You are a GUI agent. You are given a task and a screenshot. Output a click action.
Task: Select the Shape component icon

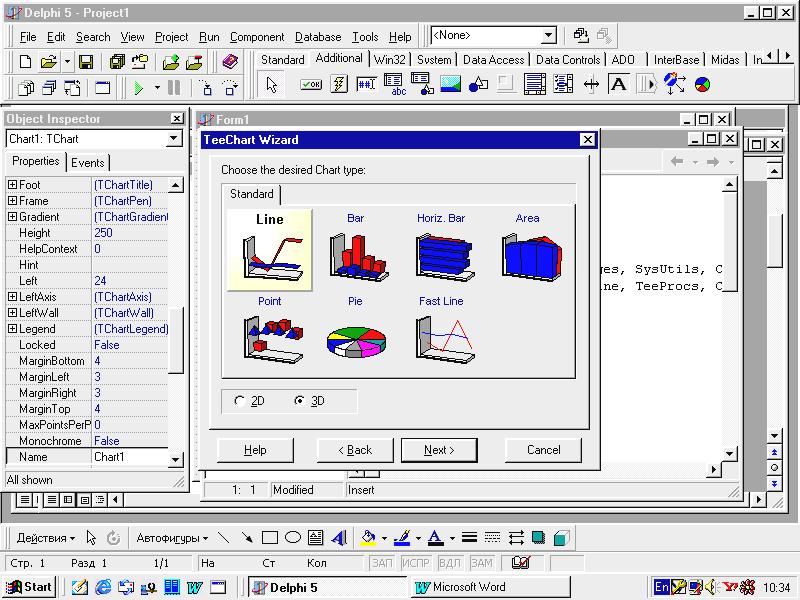click(x=478, y=84)
